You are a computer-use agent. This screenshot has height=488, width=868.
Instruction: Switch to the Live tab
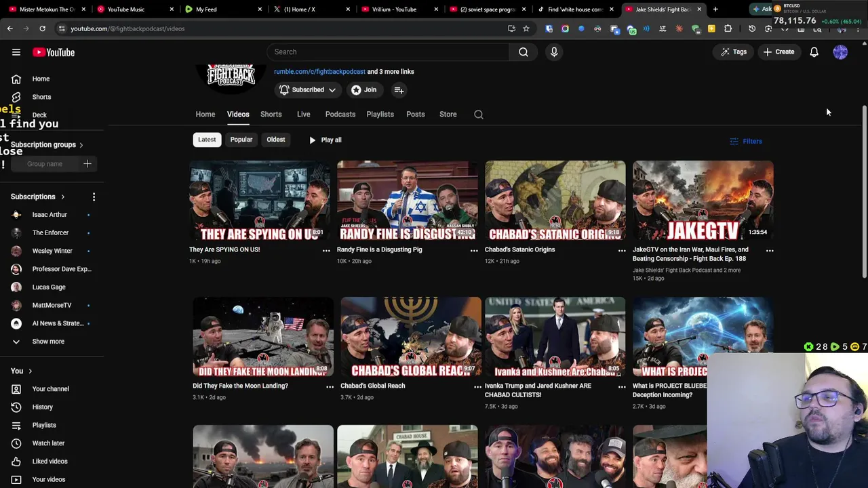tap(303, 115)
